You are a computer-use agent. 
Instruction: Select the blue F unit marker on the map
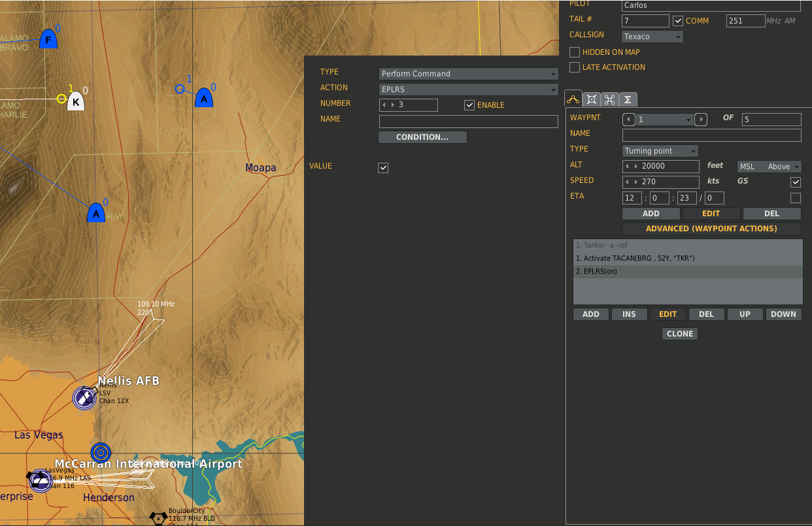tap(48, 40)
